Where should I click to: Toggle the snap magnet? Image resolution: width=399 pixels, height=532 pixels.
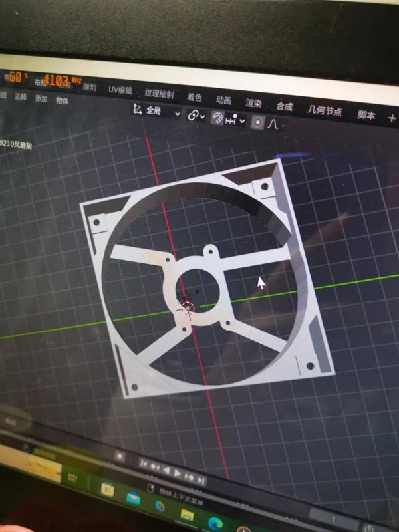(x=217, y=118)
